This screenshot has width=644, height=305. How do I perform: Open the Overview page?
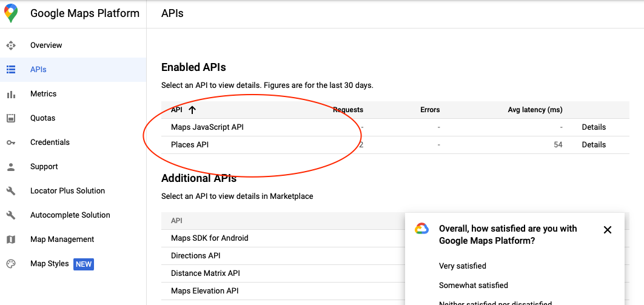[46, 45]
